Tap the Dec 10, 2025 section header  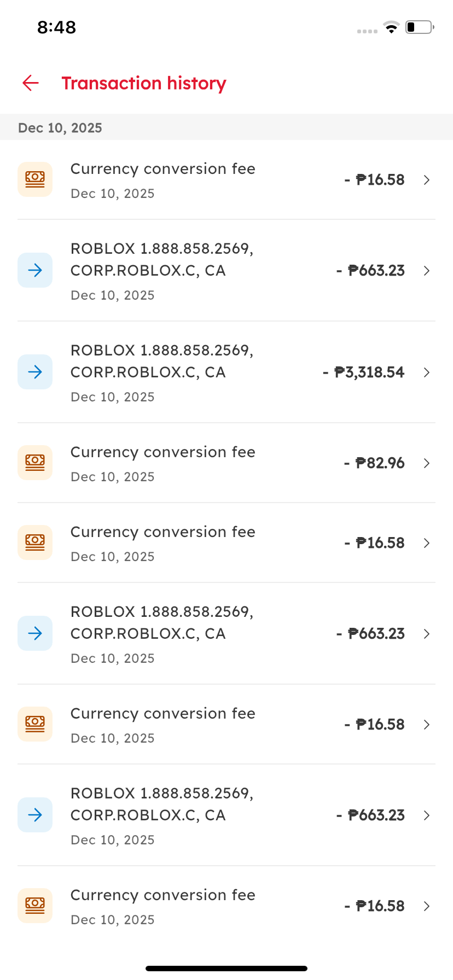coord(60,128)
